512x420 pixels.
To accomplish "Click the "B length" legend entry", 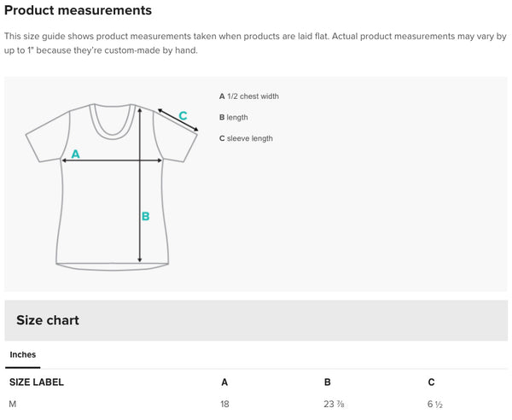I will point(234,117).
